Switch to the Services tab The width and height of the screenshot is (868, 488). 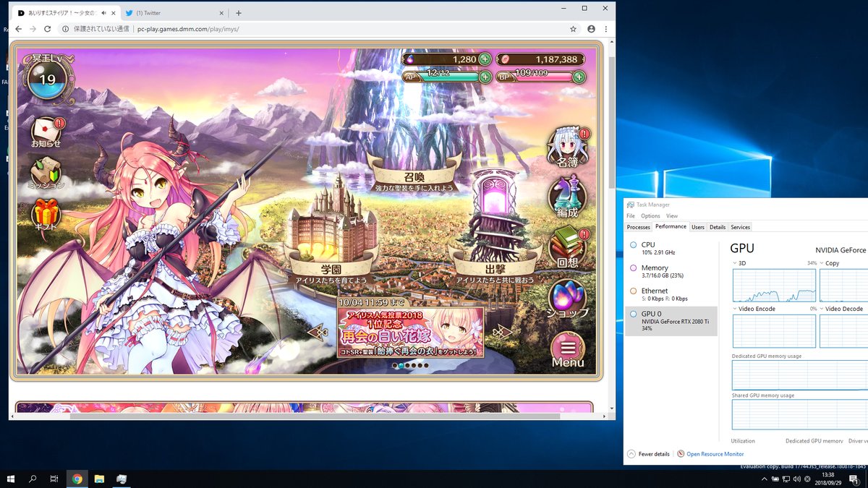[x=740, y=227]
